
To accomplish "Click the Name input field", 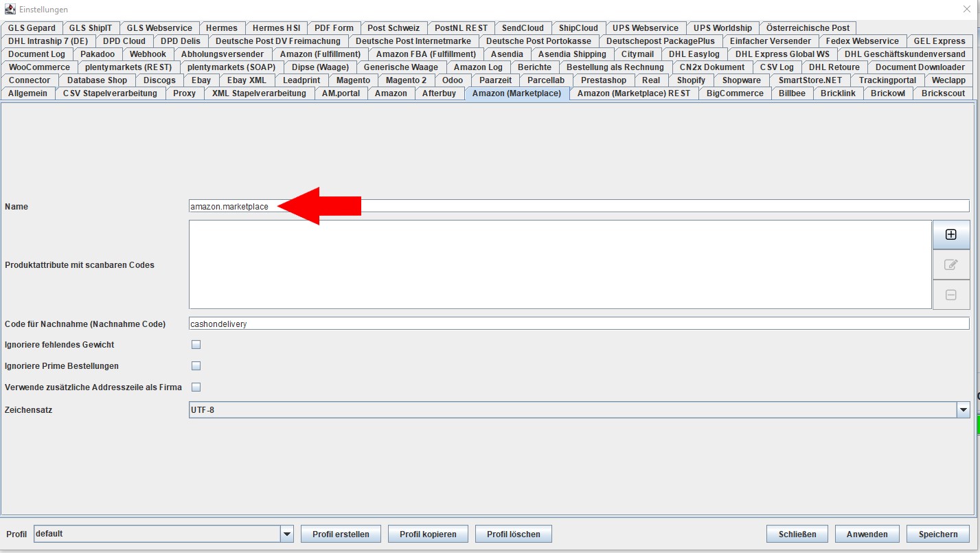I will point(579,206).
